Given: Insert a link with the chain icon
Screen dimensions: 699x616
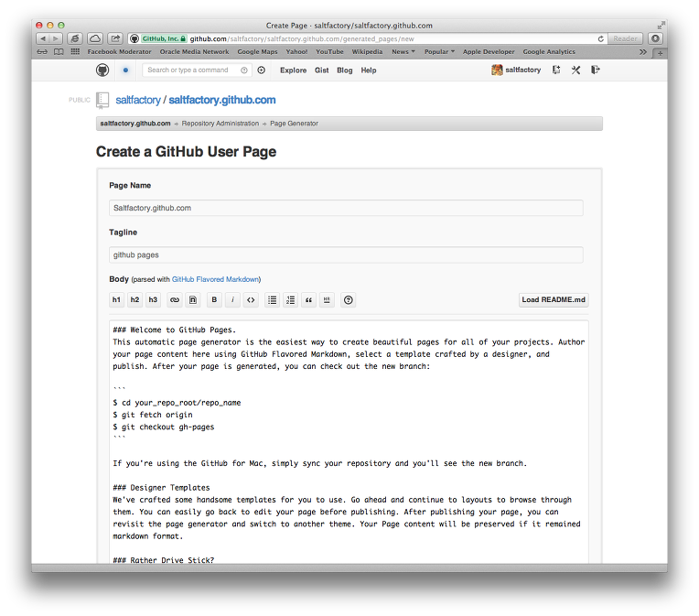Looking at the screenshot, I should (175, 299).
